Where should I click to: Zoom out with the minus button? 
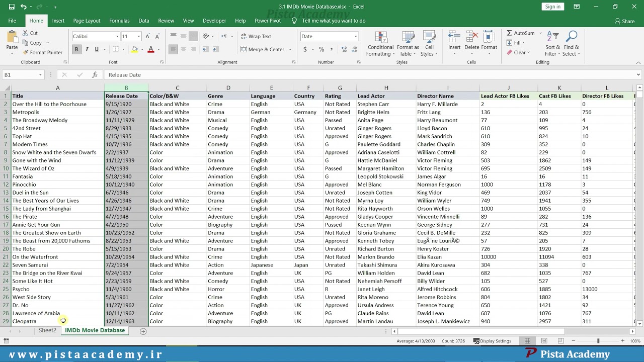574,341
